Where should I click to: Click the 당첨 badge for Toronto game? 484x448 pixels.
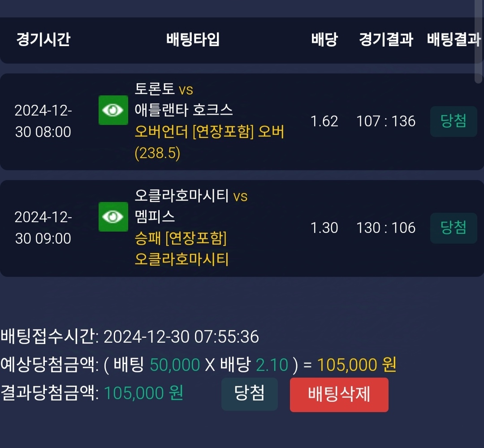pos(453,121)
